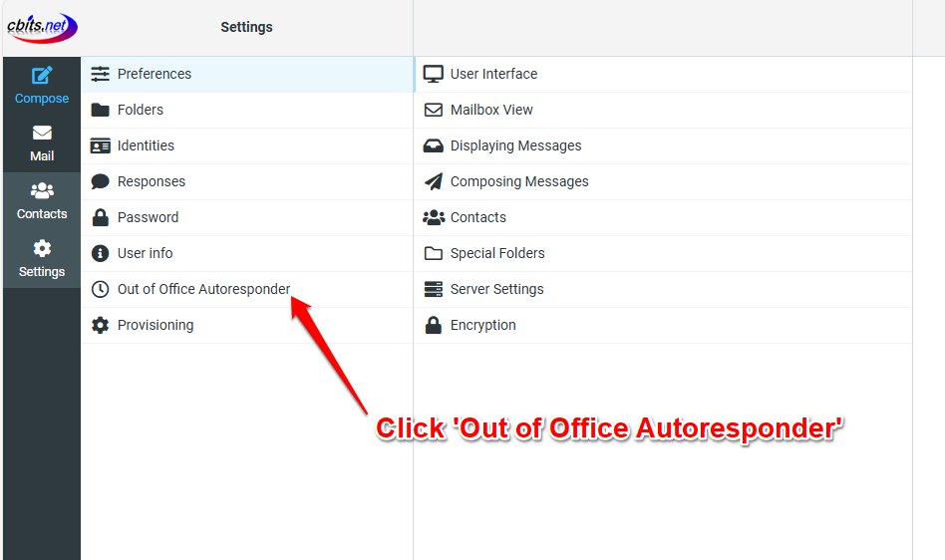Select Preferences in settings menu
Image resolution: width=945 pixels, height=560 pixels.
tap(247, 74)
